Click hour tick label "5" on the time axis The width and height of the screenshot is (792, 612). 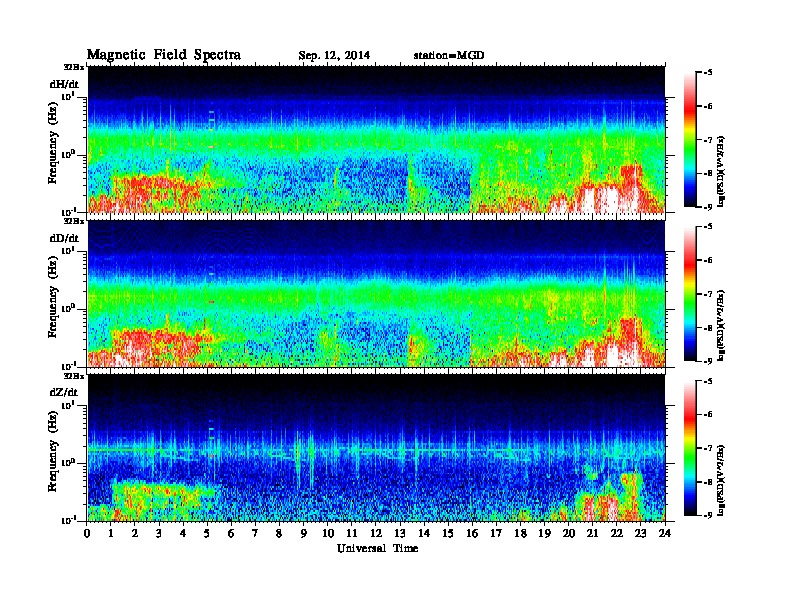(x=207, y=533)
